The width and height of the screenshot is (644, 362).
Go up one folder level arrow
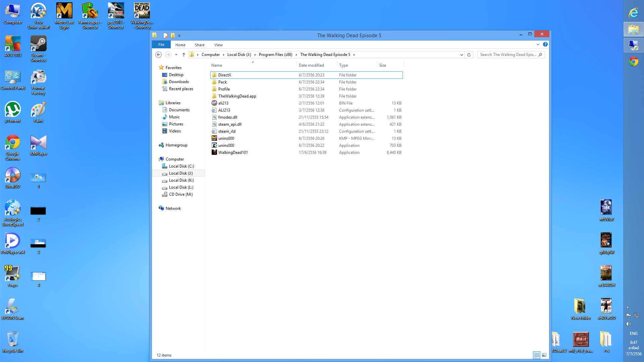tap(184, 55)
